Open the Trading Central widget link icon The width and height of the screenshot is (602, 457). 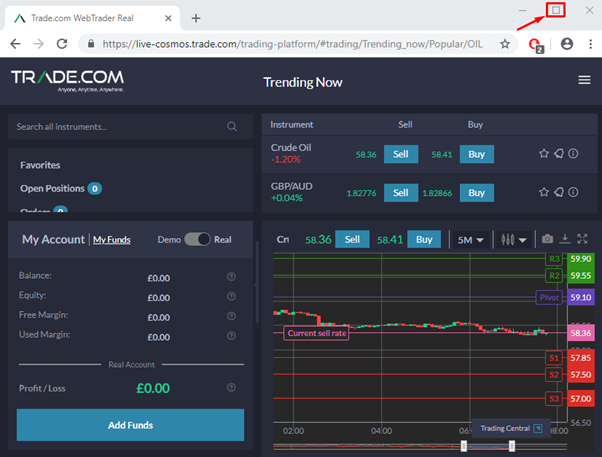[x=538, y=428]
